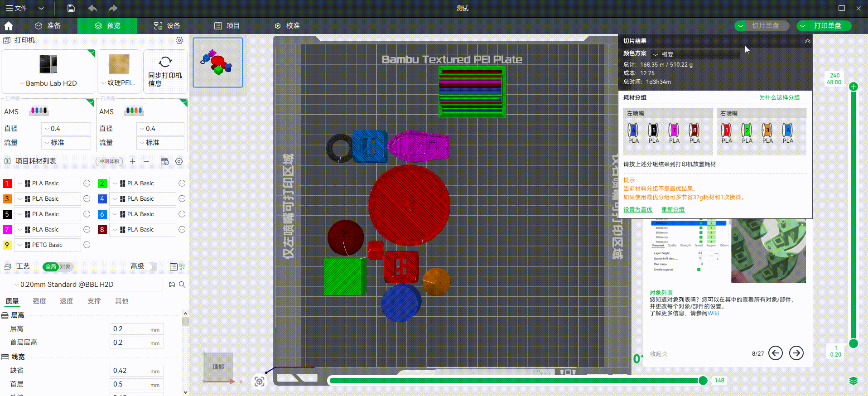Click the save icon in the title bar
Viewport: 868px width, 396px height.
coord(71,8)
